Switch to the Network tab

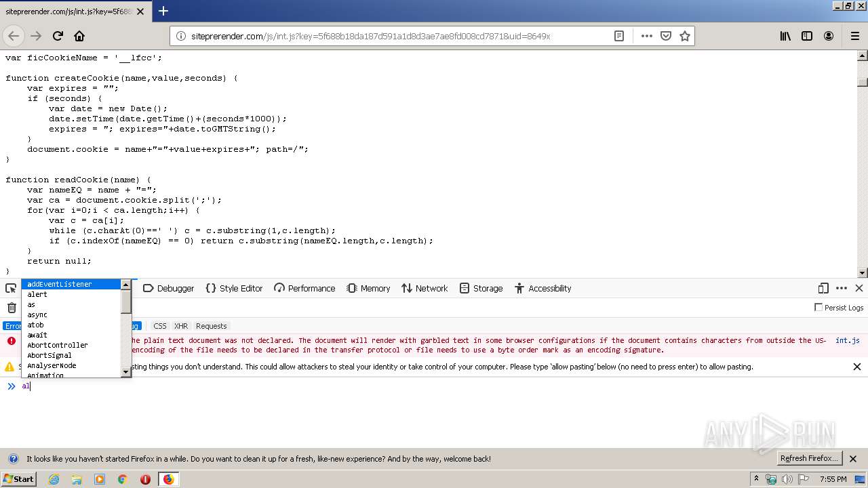coord(425,288)
